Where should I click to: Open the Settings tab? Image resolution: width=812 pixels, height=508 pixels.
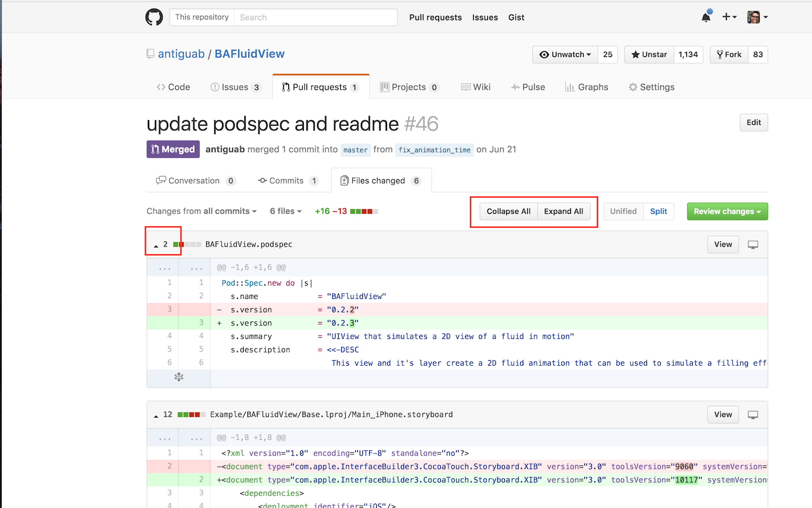[651, 87]
